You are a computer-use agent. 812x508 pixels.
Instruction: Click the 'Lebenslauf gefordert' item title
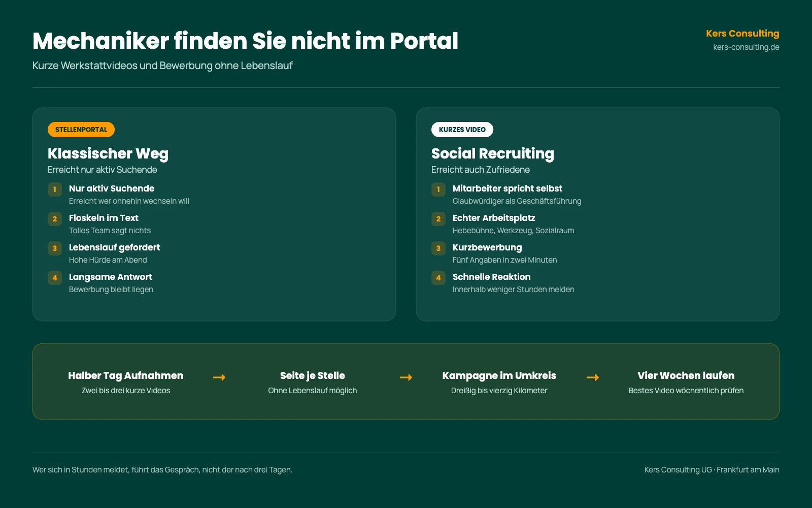tap(114, 247)
